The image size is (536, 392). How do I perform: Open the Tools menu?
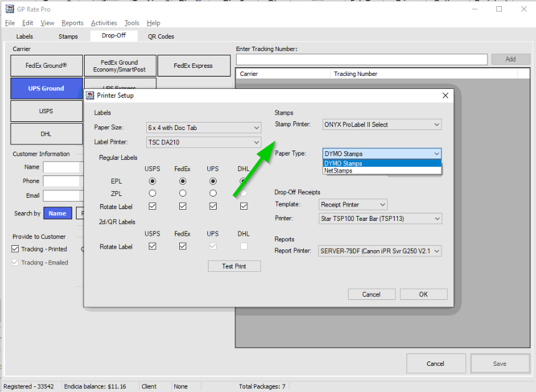[132, 23]
